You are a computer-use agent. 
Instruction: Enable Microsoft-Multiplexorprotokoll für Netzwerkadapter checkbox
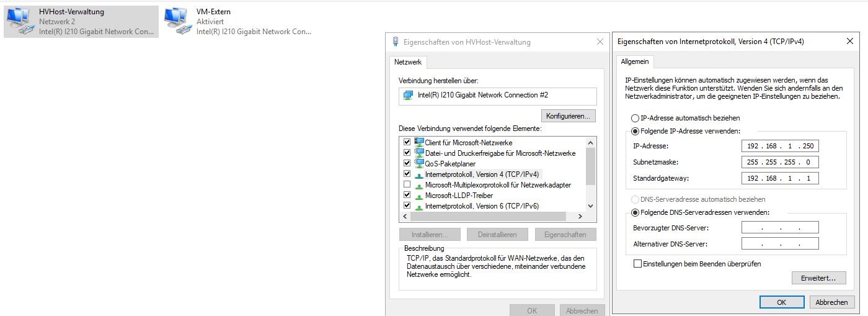[x=407, y=185]
